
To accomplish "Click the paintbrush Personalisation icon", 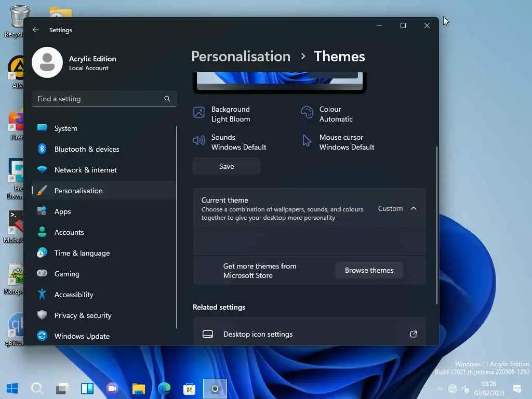I will point(42,190).
